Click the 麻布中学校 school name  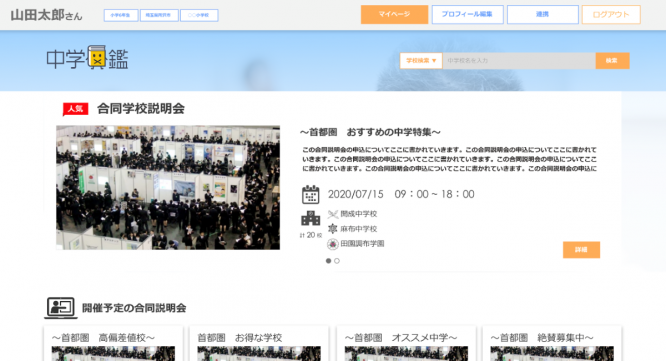coord(359,229)
